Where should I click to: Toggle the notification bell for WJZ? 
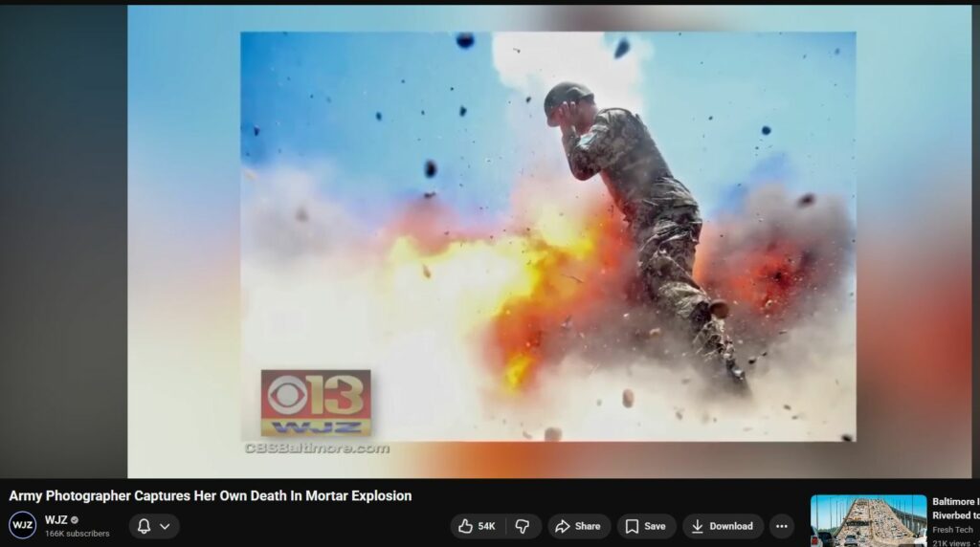coord(144,526)
